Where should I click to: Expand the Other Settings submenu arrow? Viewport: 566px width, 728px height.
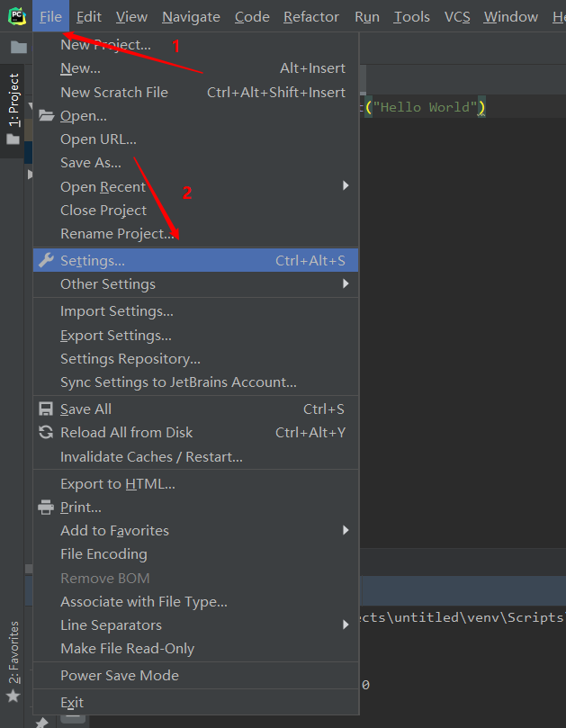[x=345, y=283]
